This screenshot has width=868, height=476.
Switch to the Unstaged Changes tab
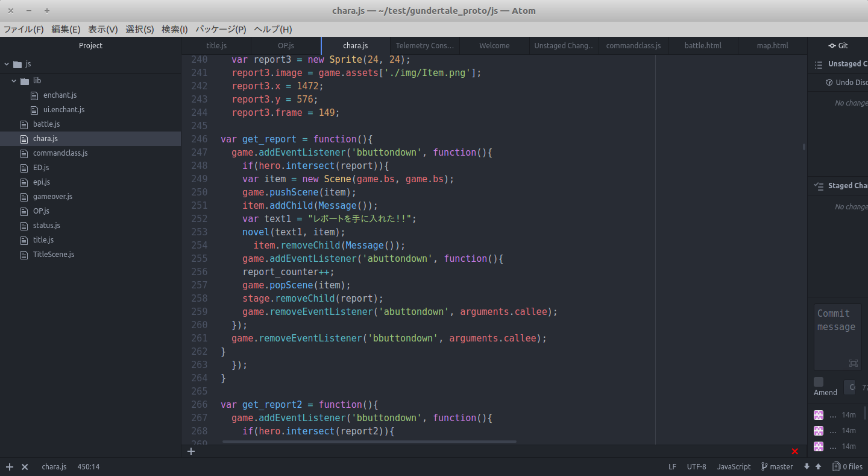[x=564, y=46]
